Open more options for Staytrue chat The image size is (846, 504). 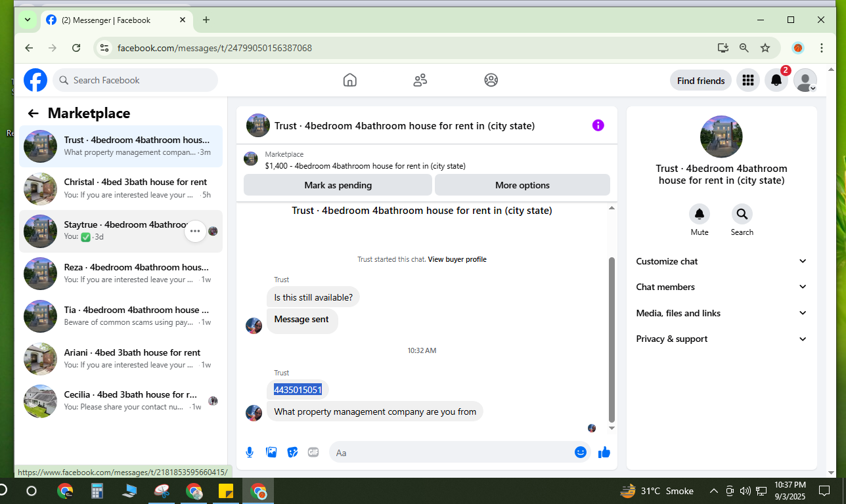click(195, 231)
